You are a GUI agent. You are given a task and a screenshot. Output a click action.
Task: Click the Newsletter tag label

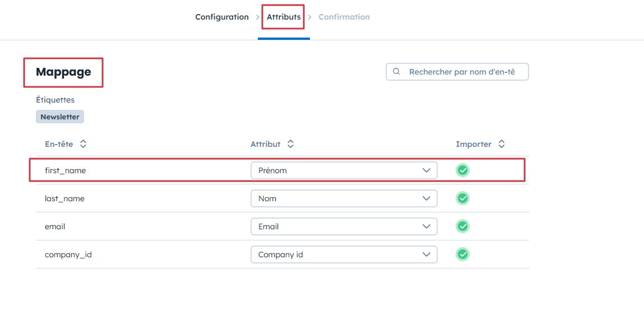point(60,117)
